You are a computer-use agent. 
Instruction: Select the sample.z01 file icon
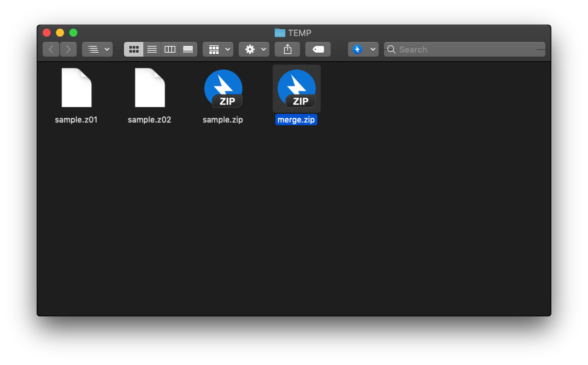[76, 88]
